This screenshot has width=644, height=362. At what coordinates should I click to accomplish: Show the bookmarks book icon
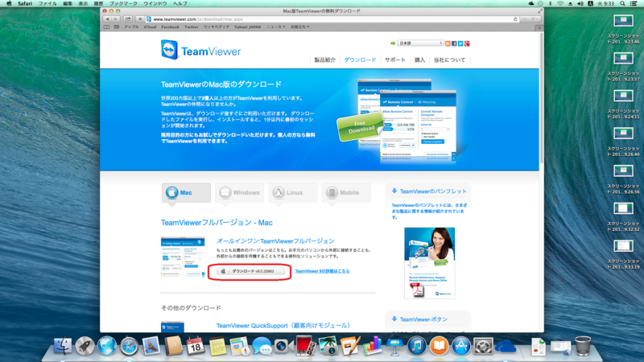[106, 27]
